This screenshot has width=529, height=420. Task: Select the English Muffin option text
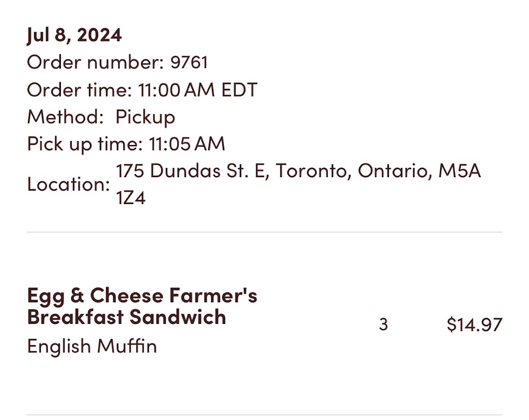click(x=92, y=347)
